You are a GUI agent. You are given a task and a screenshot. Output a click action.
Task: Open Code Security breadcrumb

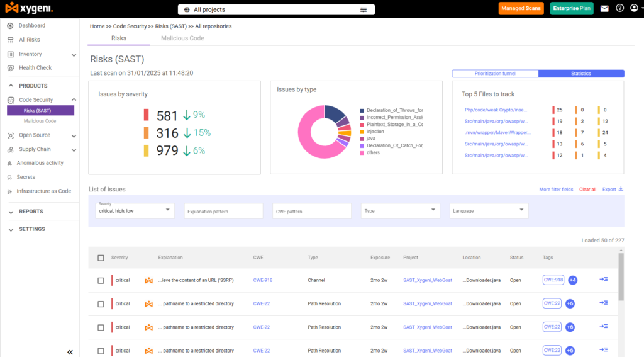pos(130,26)
